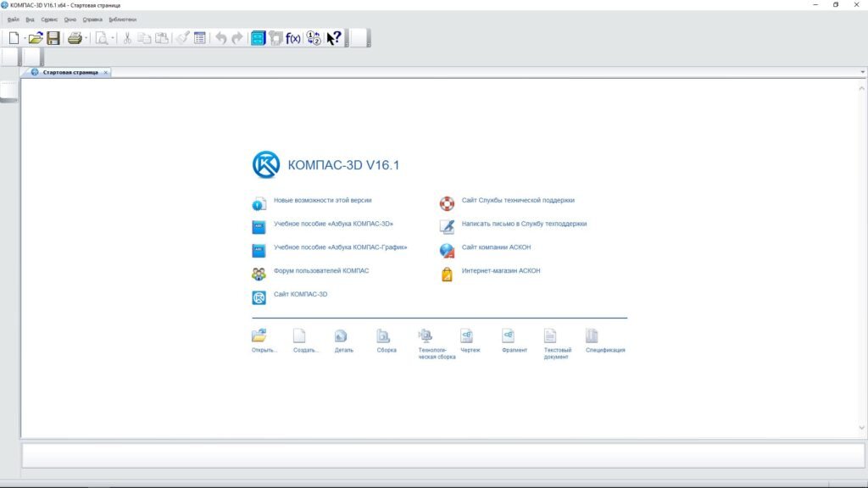Open the Окно menu
The height and width of the screenshot is (488, 868).
click(x=70, y=19)
